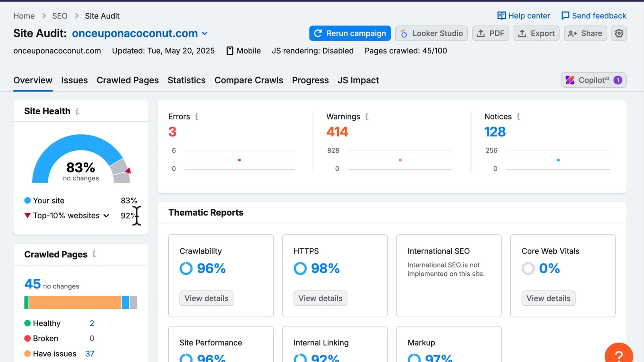Click the blue segment of crawled pages bar
644x362 pixels.
126,302
